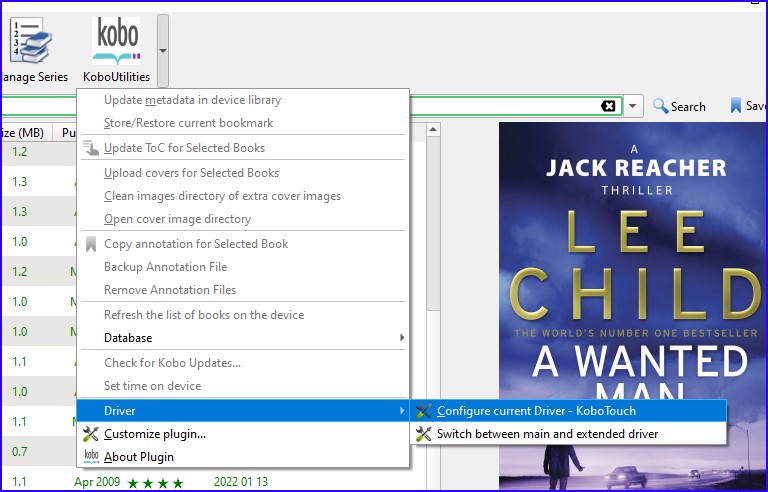
Task: Click tools icon beside Configure current Driver
Action: [x=424, y=411]
